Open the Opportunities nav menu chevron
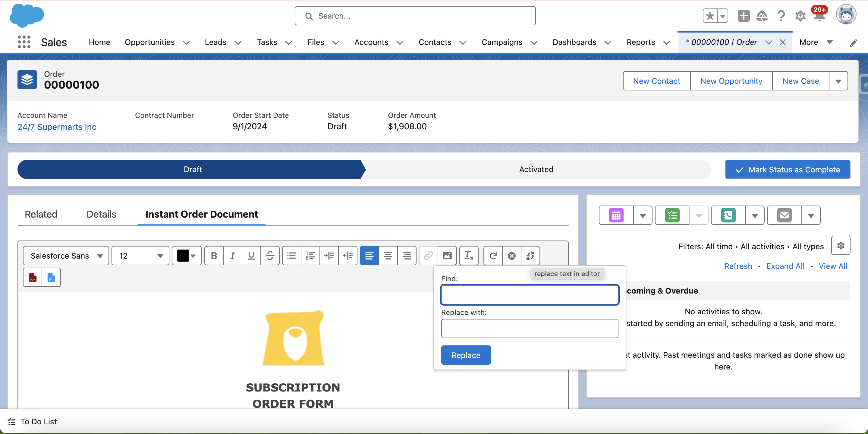This screenshot has width=868, height=434. [186, 42]
